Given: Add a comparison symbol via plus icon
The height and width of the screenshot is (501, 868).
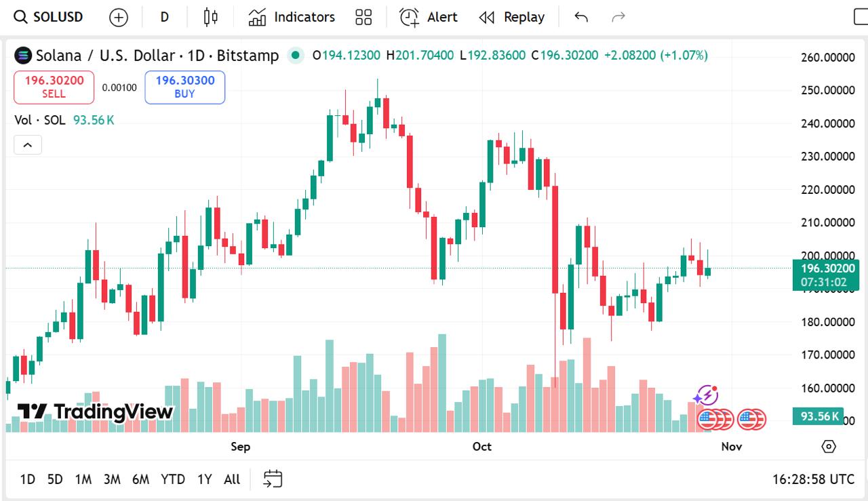Looking at the screenshot, I should point(118,17).
